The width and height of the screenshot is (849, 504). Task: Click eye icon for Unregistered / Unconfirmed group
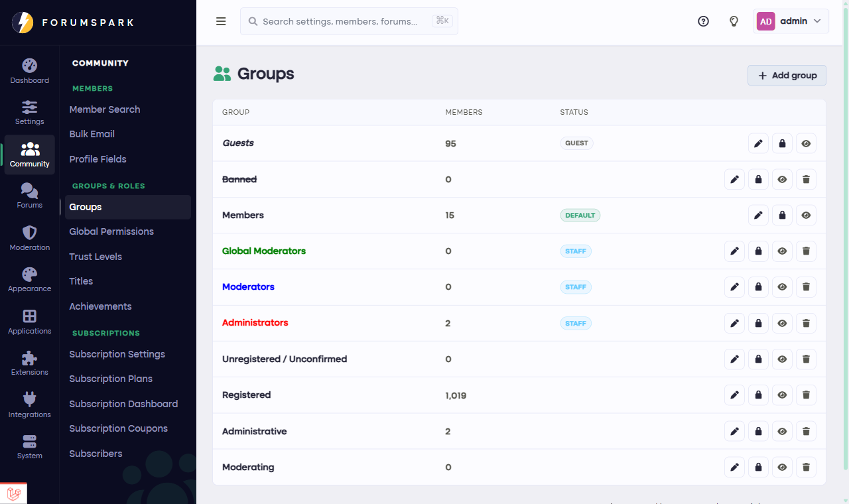(783, 359)
